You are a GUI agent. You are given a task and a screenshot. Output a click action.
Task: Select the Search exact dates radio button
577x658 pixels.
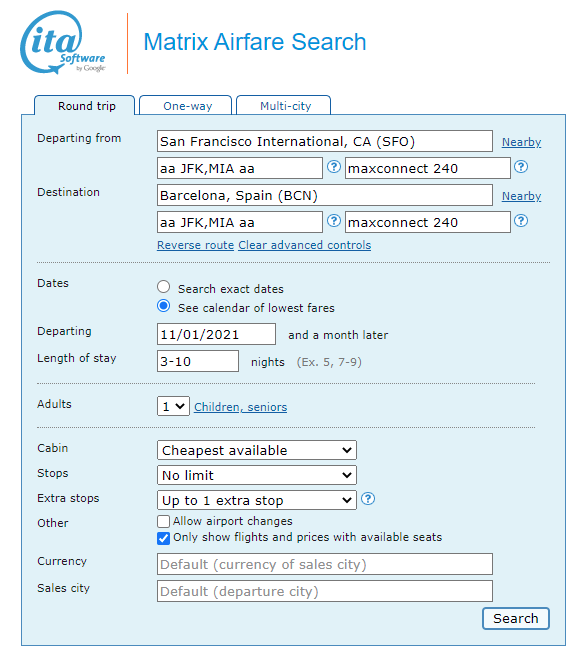(x=164, y=287)
